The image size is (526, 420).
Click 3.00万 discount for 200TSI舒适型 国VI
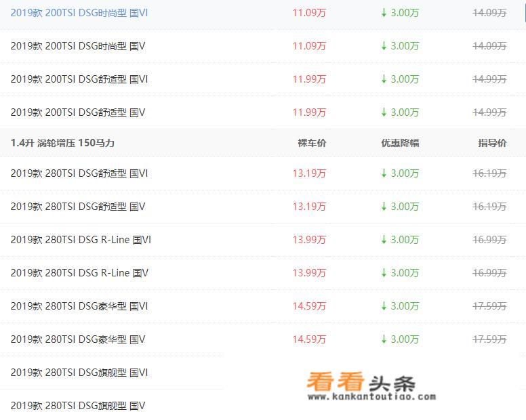[x=400, y=79]
